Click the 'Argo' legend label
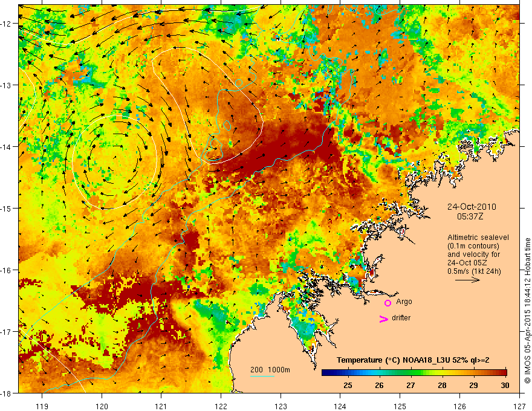The height and width of the screenshot is (411, 532). tap(404, 302)
